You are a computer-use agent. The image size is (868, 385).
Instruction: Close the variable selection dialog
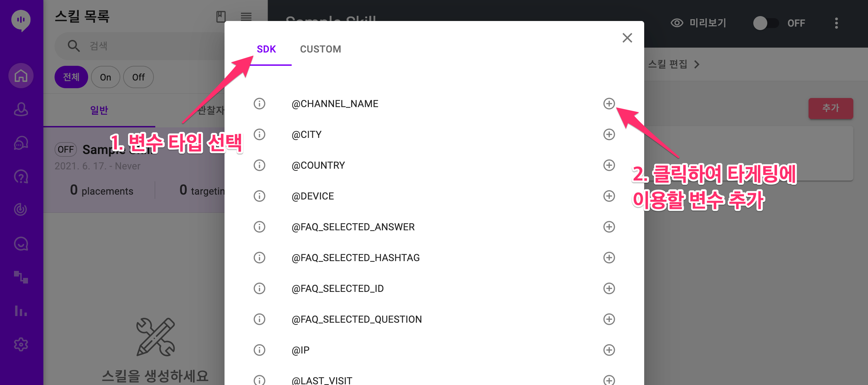pos(627,38)
